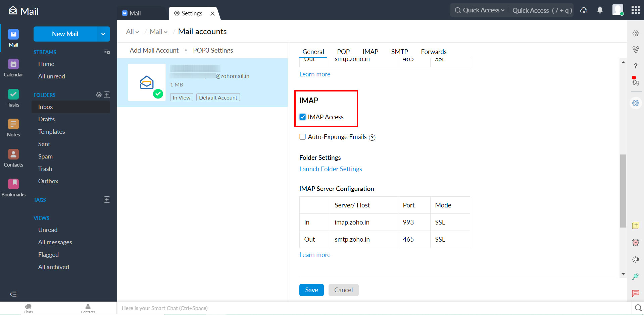Image resolution: width=644 pixels, height=315 pixels.
Task: Click the Save button
Action: (x=311, y=290)
